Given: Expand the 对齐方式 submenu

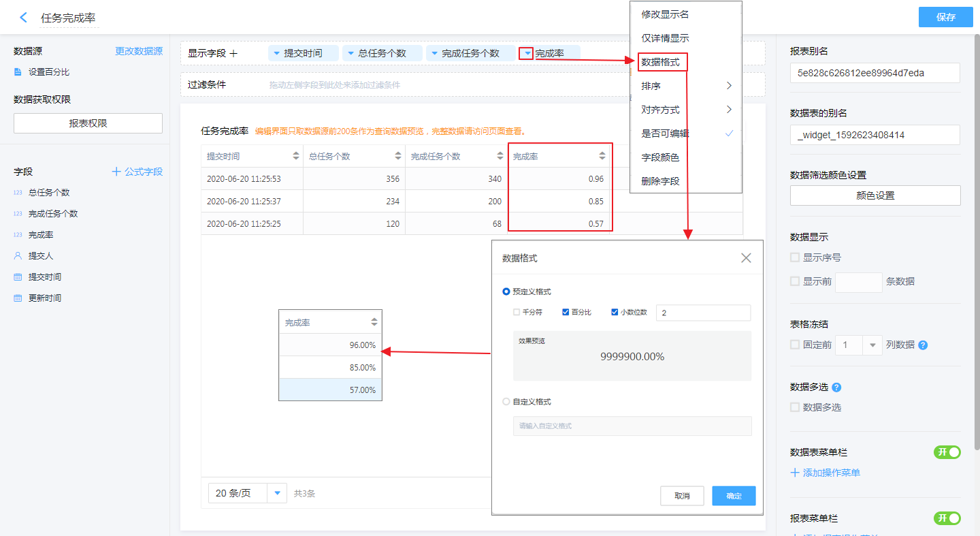Looking at the screenshot, I should coord(729,110).
